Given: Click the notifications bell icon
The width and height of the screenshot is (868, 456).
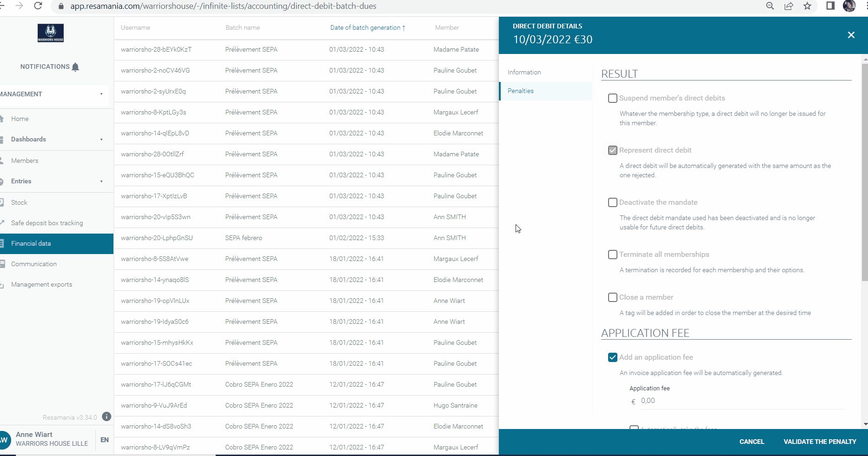Looking at the screenshot, I should pyautogui.click(x=76, y=67).
